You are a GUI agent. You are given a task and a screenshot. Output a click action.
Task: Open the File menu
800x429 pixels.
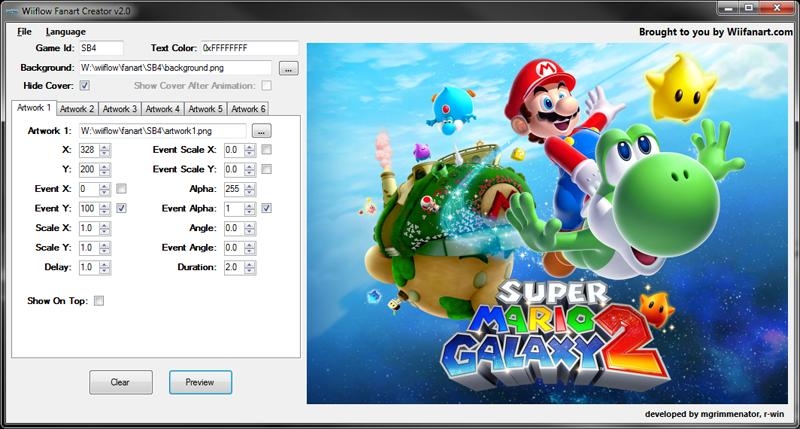click(24, 32)
